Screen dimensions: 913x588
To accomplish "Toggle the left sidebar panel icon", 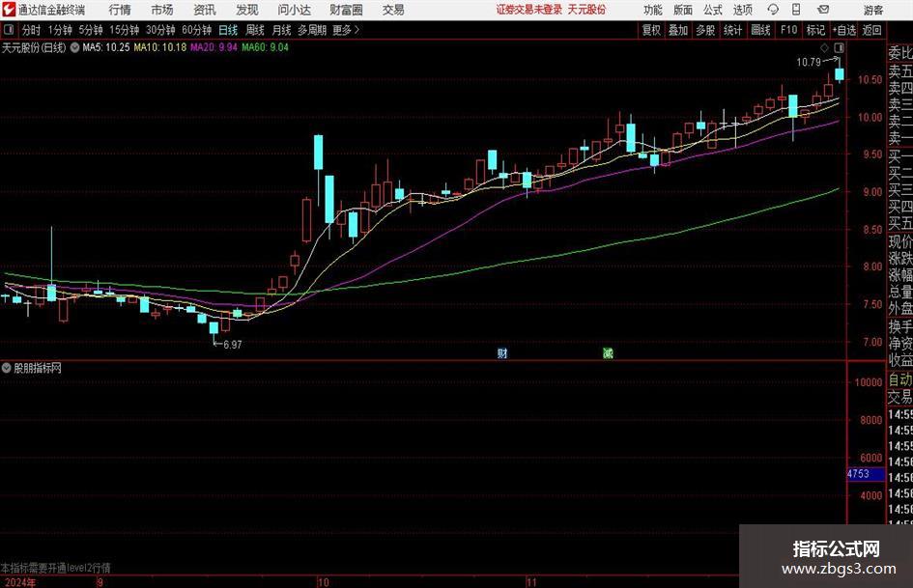I will [8, 30].
